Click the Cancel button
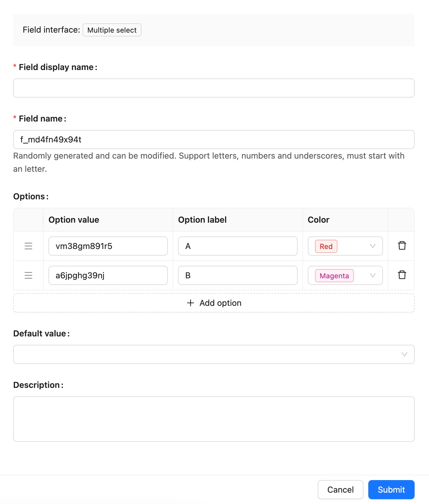Screen dimensions: 429x504 pos(340,490)
